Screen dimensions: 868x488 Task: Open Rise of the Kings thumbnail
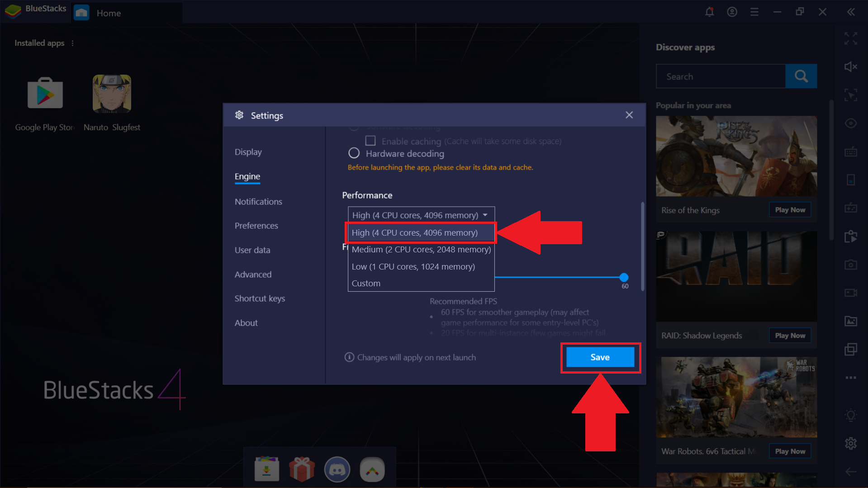(x=736, y=156)
